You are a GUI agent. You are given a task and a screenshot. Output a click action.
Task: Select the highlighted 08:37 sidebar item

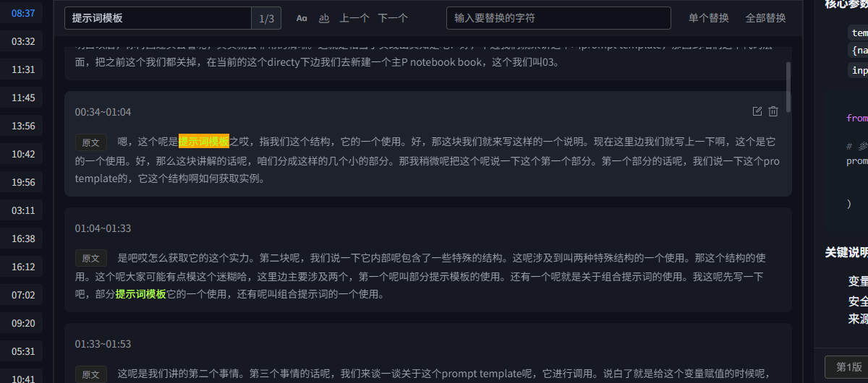coord(23,13)
